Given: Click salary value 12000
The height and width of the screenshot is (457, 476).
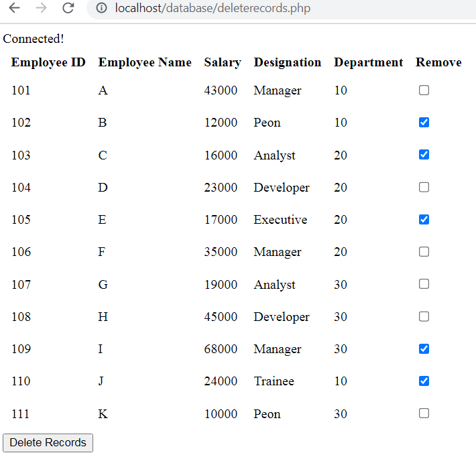Looking at the screenshot, I should [221, 123].
